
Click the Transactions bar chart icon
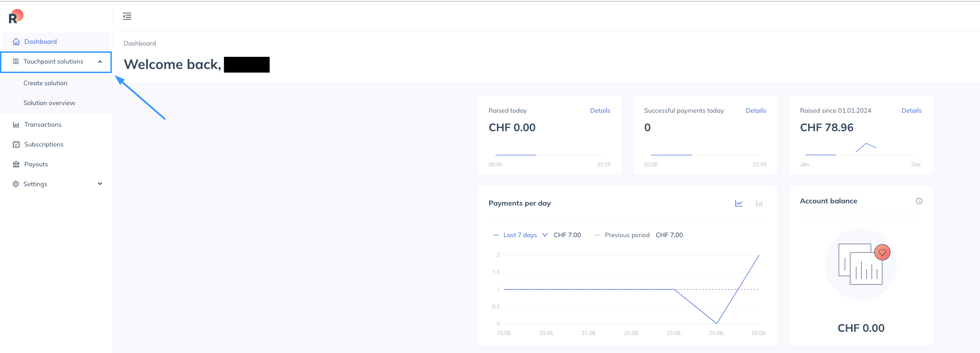coord(16,124)
